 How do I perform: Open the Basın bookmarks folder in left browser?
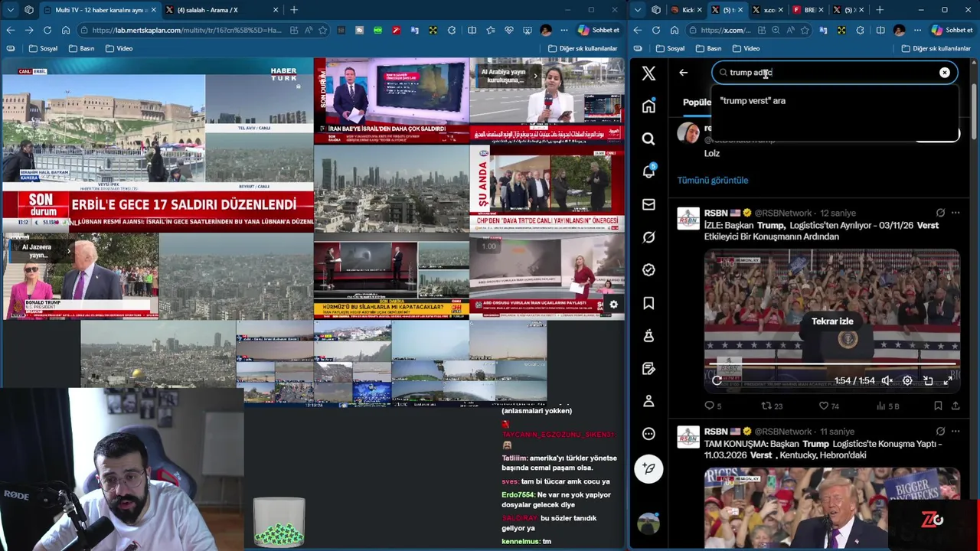coord(81,48)
